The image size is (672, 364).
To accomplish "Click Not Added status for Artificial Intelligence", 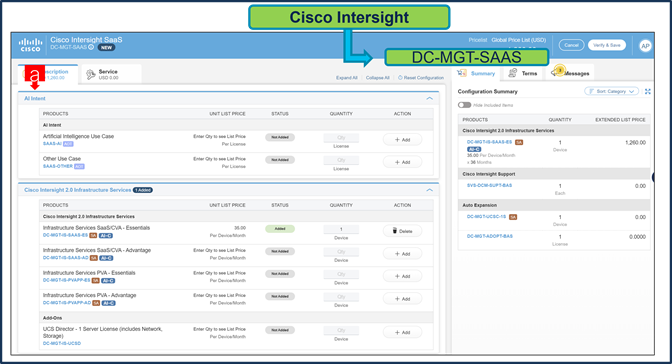I will 280,137.
